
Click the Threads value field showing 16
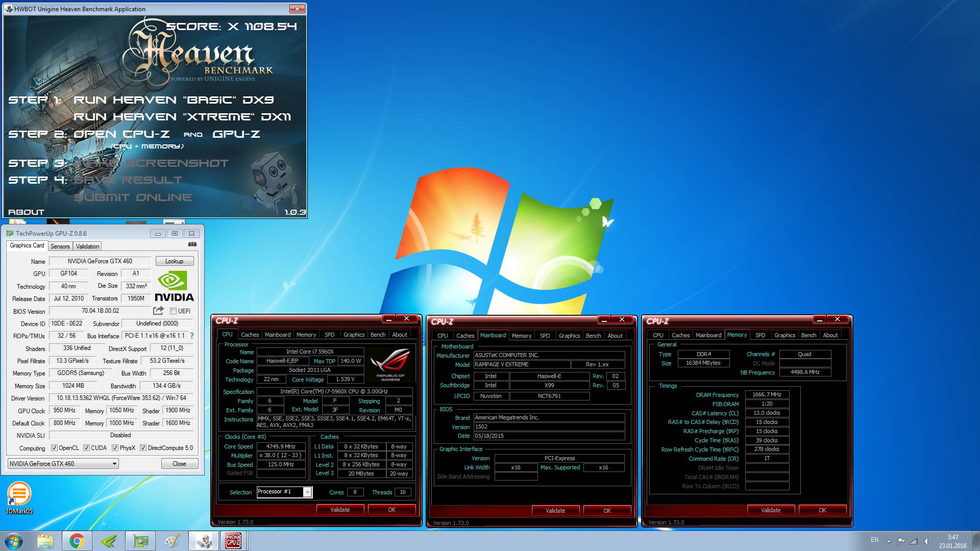coord(402,492)
